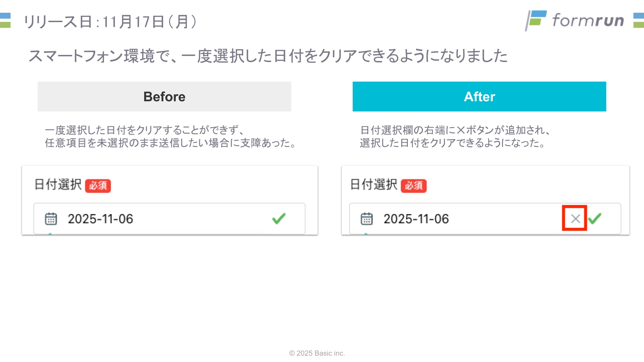Click the © 2025 Basic inc. footer
The width and height of the screenshot is (644, 362).
317,353
